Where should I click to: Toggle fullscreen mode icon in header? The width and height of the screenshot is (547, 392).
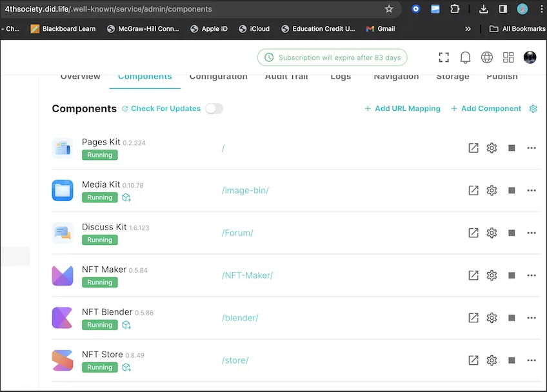coord(444,57)
